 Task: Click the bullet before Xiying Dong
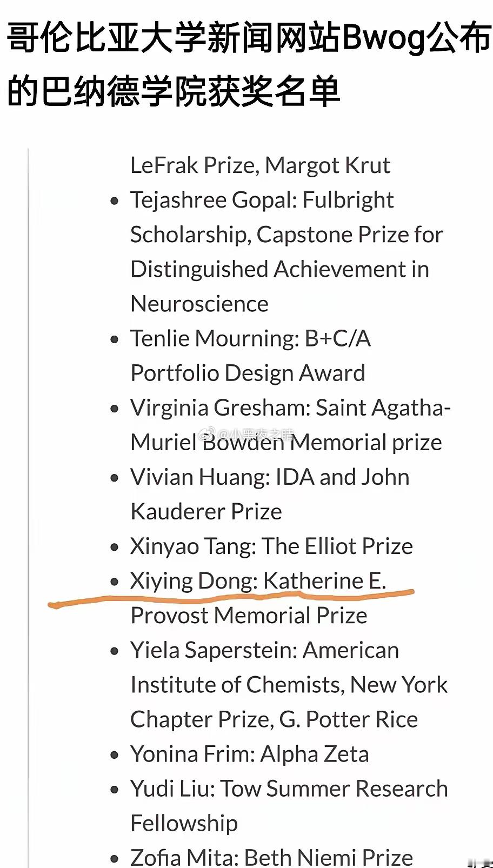pos(114,582)
